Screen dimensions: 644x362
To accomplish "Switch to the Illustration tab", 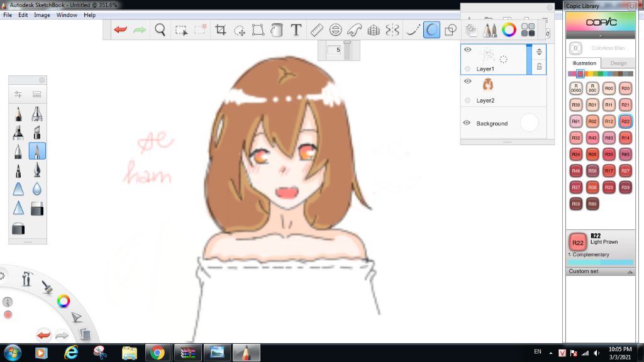I will [x=584, y=63].
